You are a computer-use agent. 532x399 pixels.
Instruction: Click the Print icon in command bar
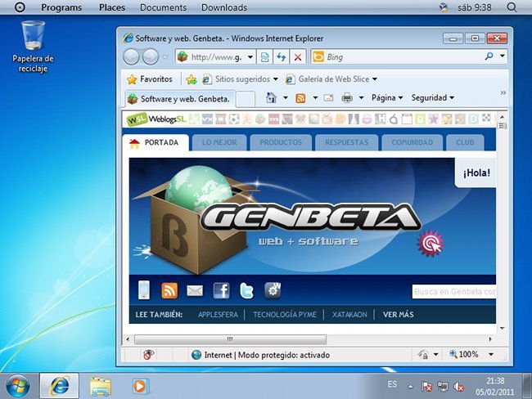[x=347, y=97]
